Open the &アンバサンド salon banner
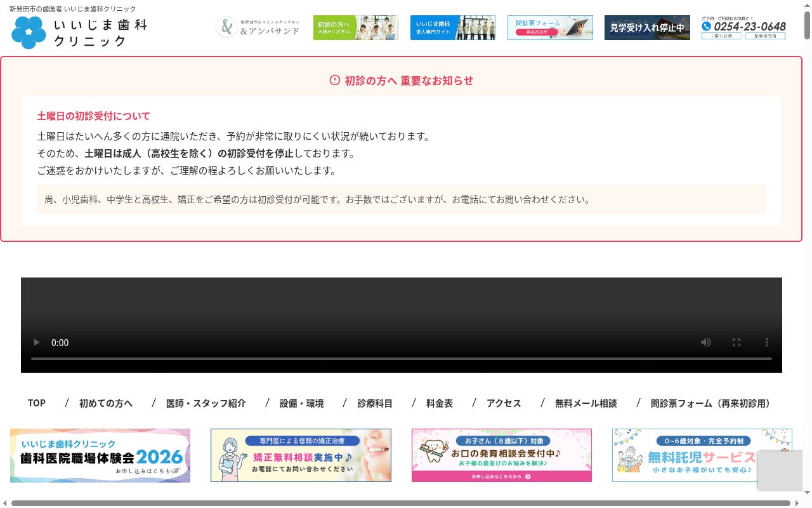Viewport: 812px width, 508px height. coord(258,27)
